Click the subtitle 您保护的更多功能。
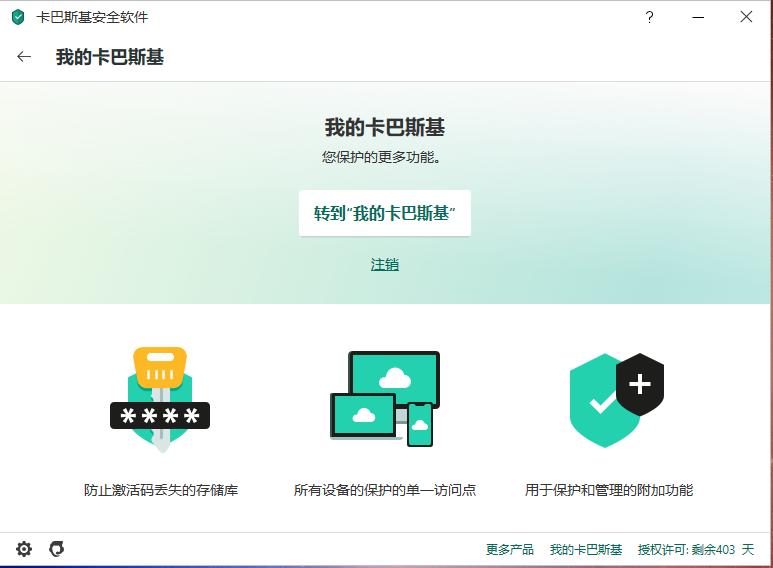The image size is (773, 568). click(382, 157)
